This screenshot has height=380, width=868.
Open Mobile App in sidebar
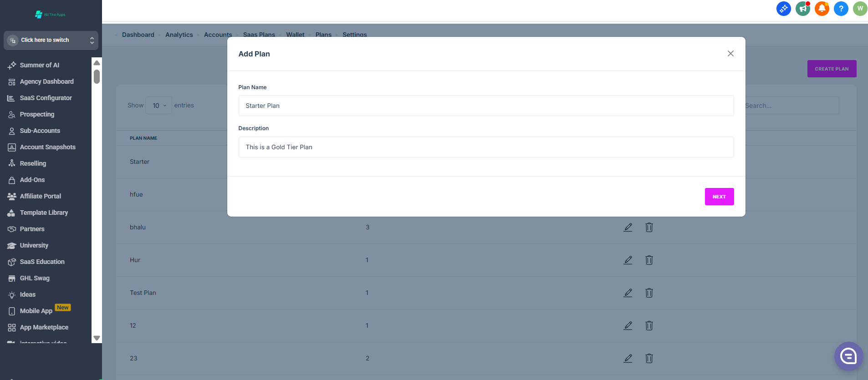(x=36, y=311)
